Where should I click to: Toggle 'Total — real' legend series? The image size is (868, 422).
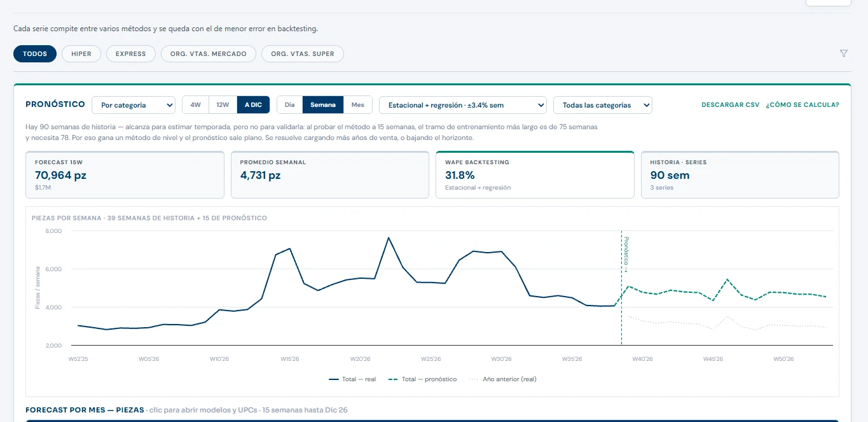(x=352, y=379)
